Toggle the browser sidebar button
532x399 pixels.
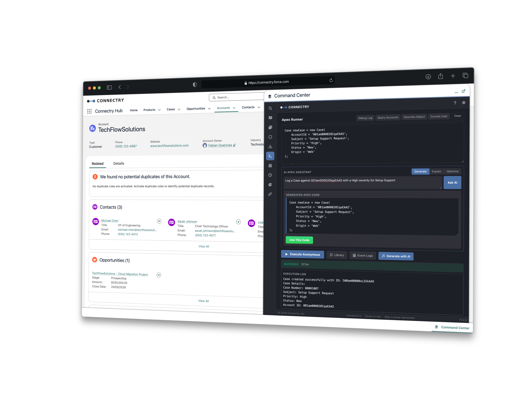(109, 87)
